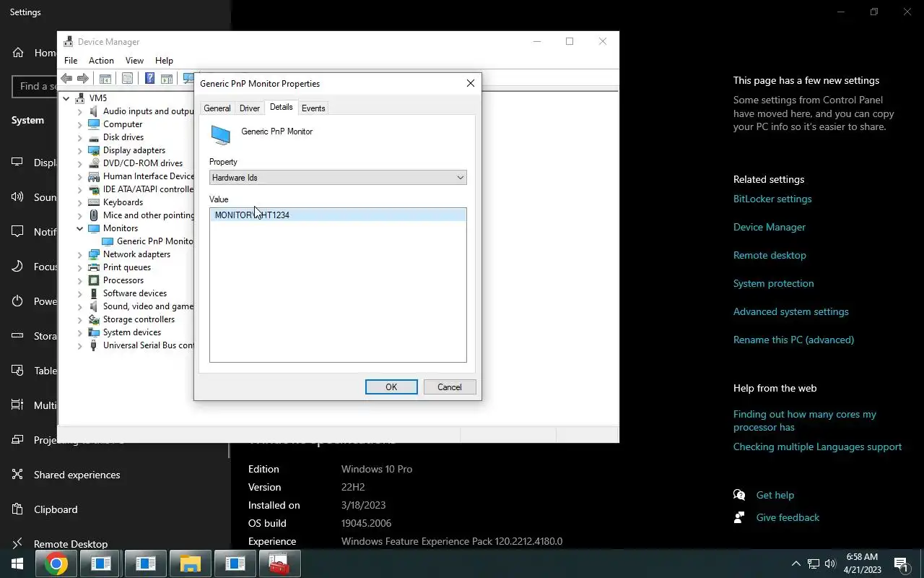Screen dimensions: 924x578
Task: Click Cancel in Monitor Properties dialog
Action: click(x=449, y=387)
